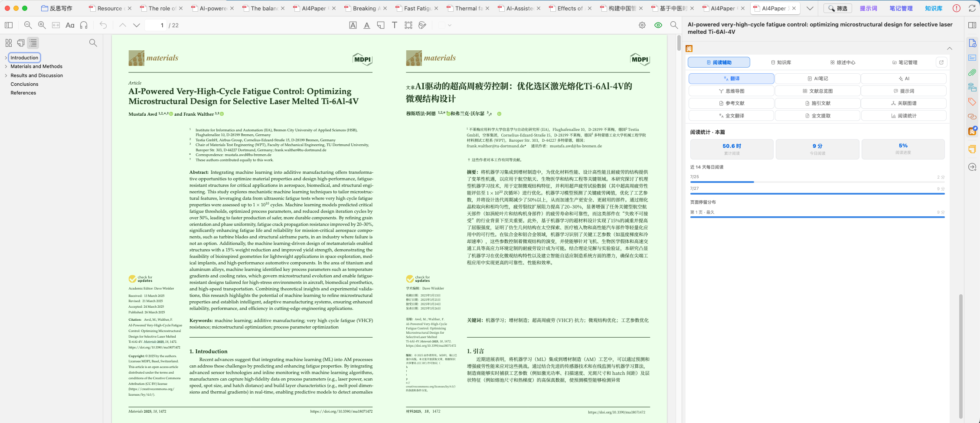Jump to the Conclusions outline entry
980x423 pixels.
(x=24, y=84)
